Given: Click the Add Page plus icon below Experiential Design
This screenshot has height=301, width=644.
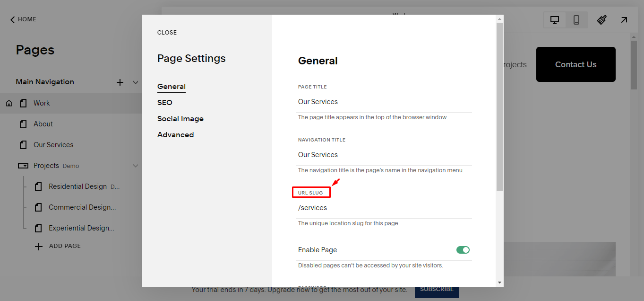Looking at the screenshot, I should pos(38,246).
